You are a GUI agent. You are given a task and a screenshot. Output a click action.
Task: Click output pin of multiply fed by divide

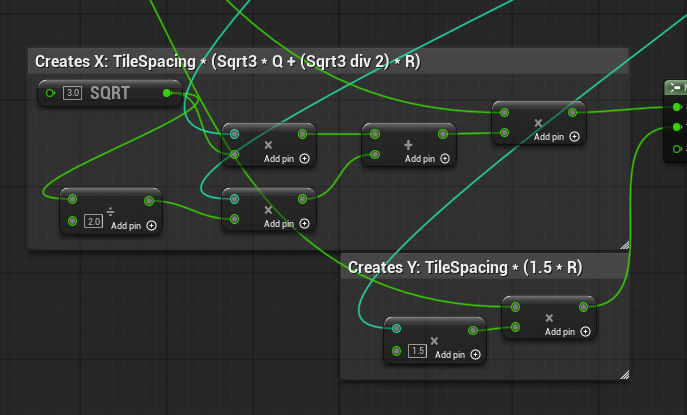coord(302,199)
